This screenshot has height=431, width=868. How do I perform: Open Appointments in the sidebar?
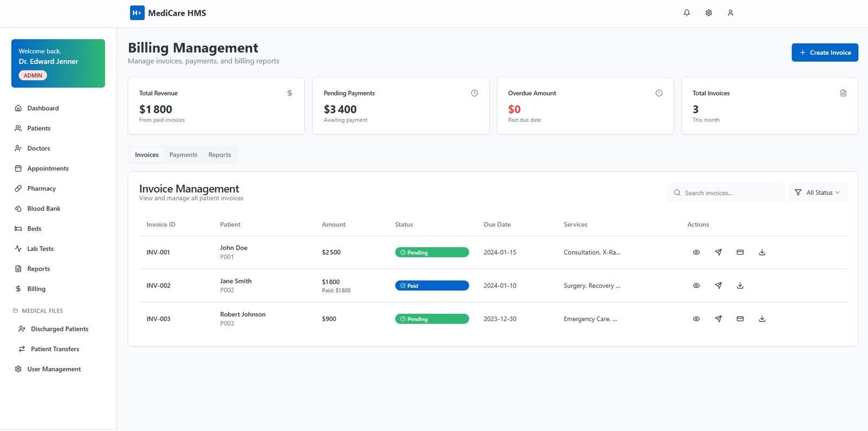coord(59,169)
